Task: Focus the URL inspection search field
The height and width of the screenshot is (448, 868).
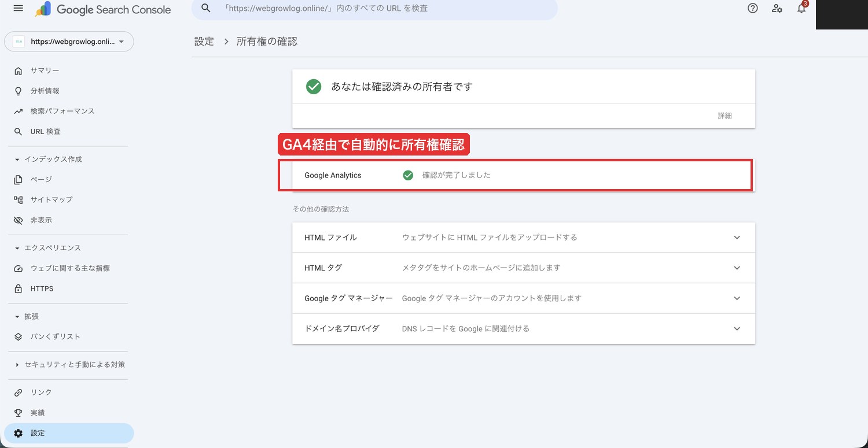Action: click(x=374, y=9)
